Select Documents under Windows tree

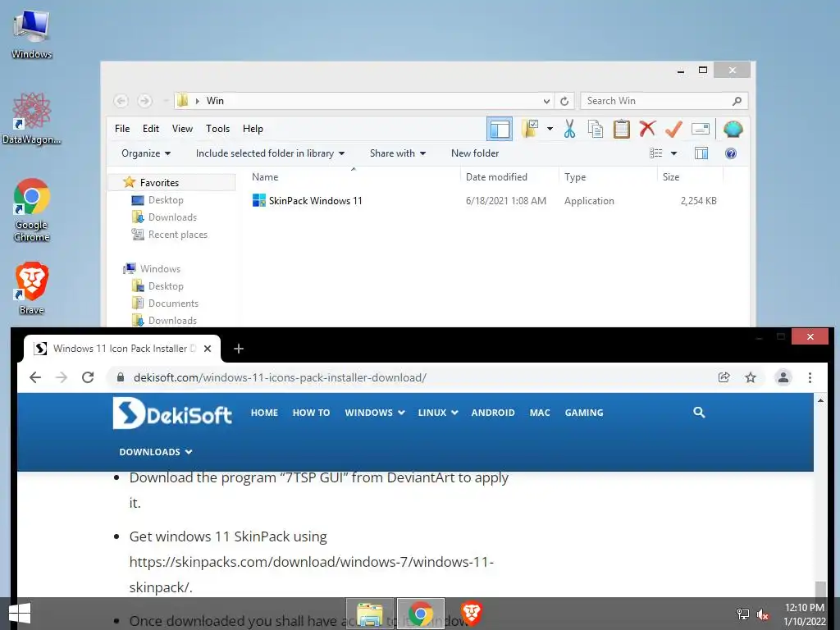(x=166, y=304)
